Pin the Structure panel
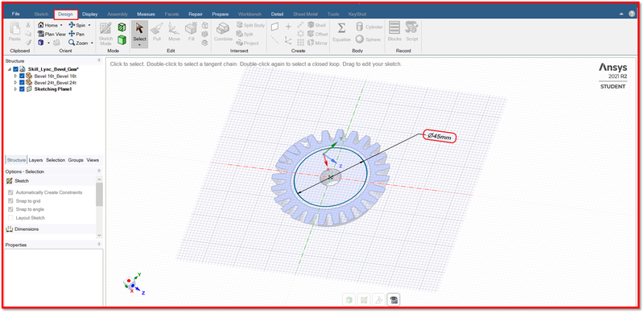The height and width of the screenshot is (313, 644). [x=98, y=60]
